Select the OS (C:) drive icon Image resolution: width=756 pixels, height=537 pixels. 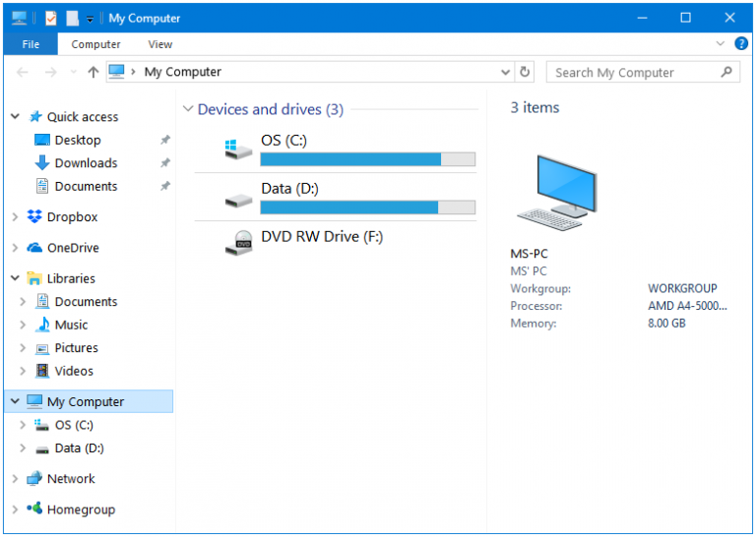238,149
